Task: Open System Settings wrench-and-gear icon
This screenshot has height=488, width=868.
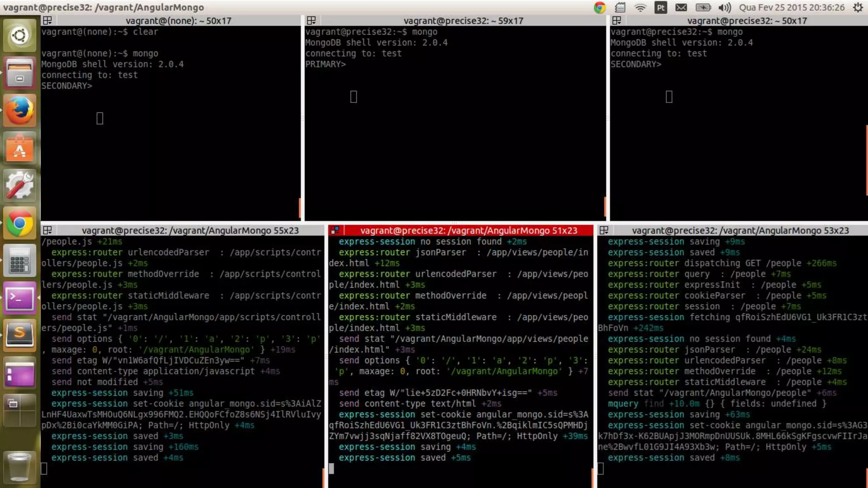Action: [x=19, y=186]
